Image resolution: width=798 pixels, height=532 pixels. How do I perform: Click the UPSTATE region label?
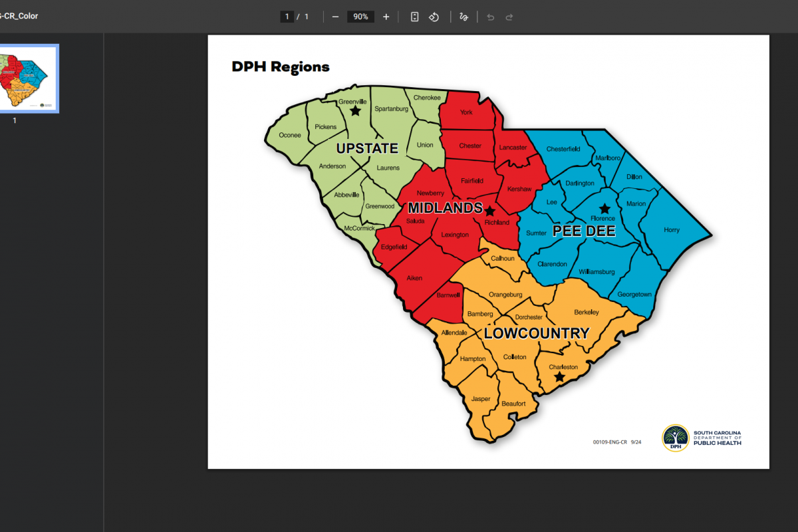366,148
